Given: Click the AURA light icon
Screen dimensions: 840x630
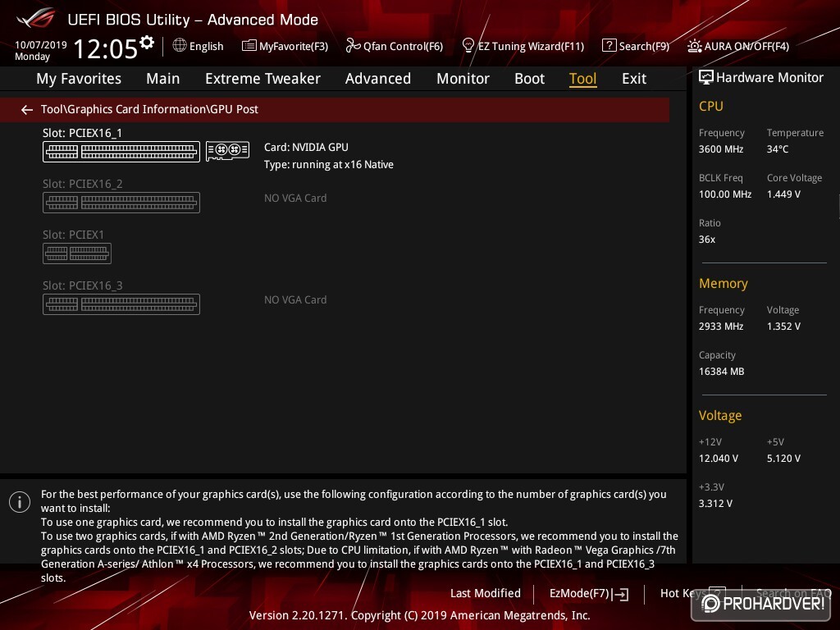Looking at the screenshot, I should 694,46.
